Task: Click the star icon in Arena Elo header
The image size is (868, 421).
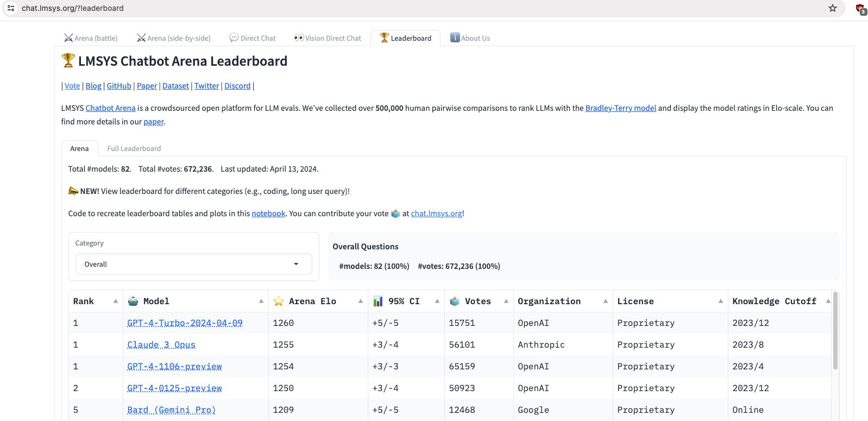Action: [x=279, y=301]
